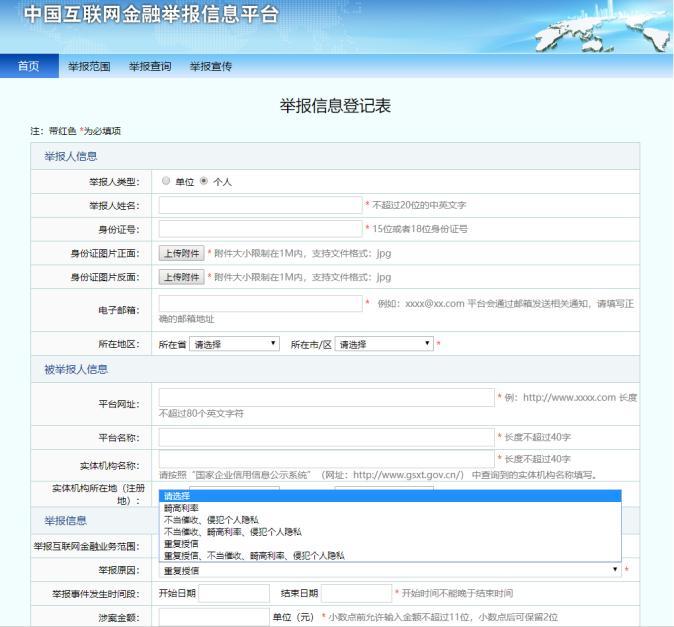This screenshot has height=627, width=674.
Task: Click the 开始日期 date field
Action: click(234, 594)
